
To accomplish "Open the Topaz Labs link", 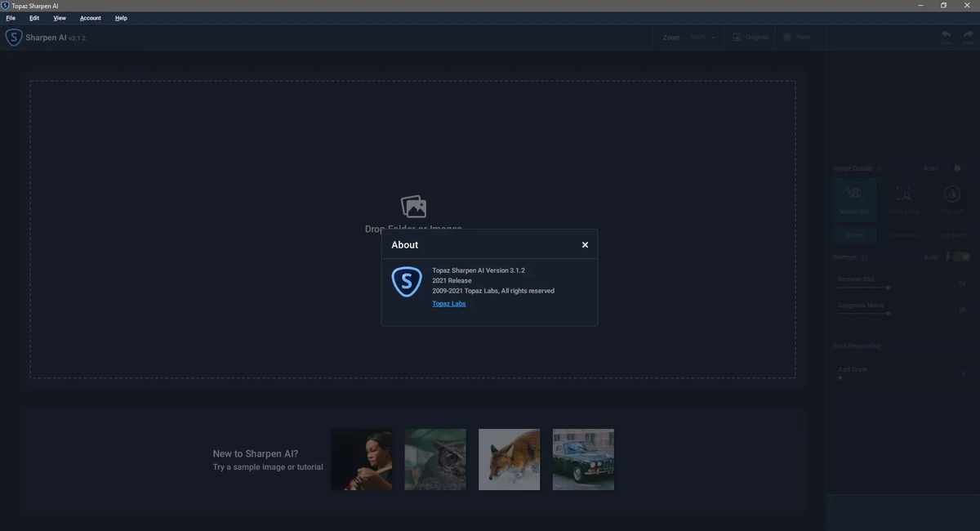I will (449, 304).
